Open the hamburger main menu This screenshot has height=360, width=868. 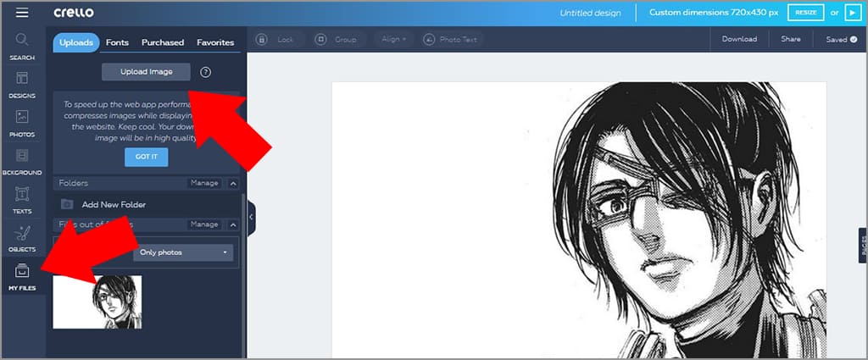click(x=22, y=13)
